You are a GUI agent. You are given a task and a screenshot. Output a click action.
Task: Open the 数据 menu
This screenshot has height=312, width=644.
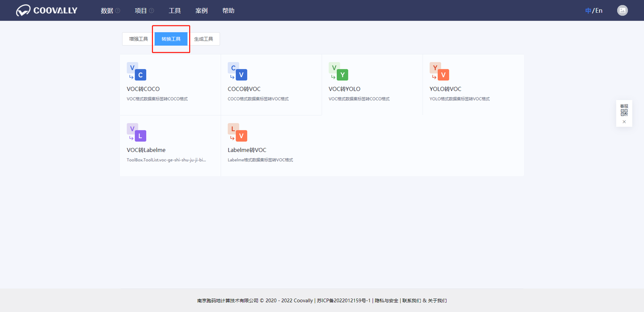click(107, 10)
